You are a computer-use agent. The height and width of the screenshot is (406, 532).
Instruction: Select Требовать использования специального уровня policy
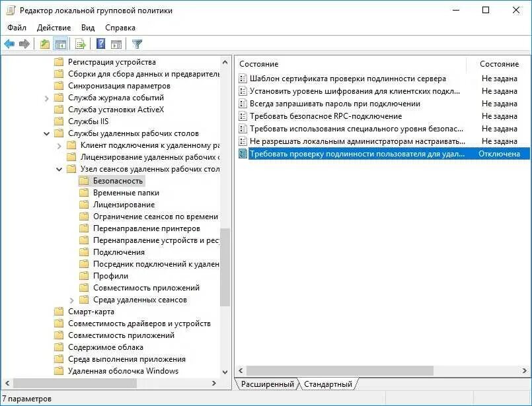point(356,129)
